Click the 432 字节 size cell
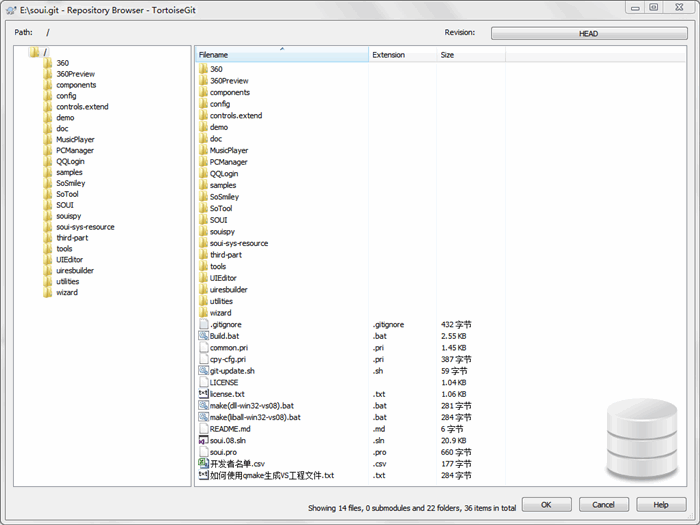 (456, 324)
